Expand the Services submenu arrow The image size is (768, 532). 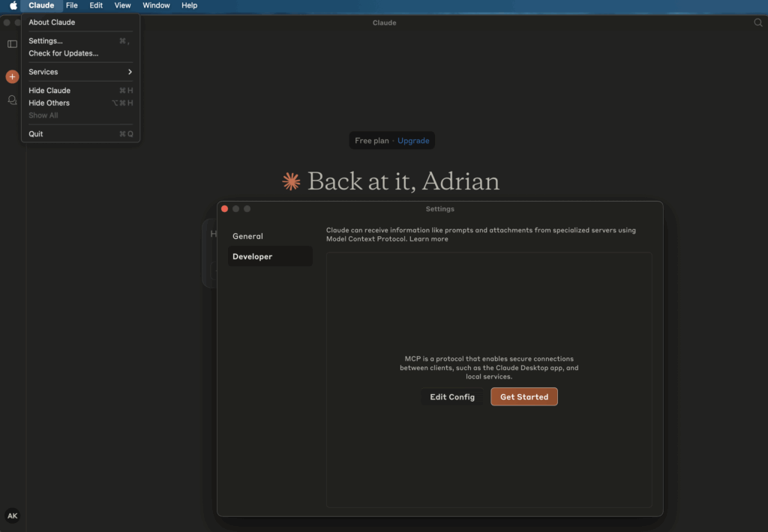[130, 72]
